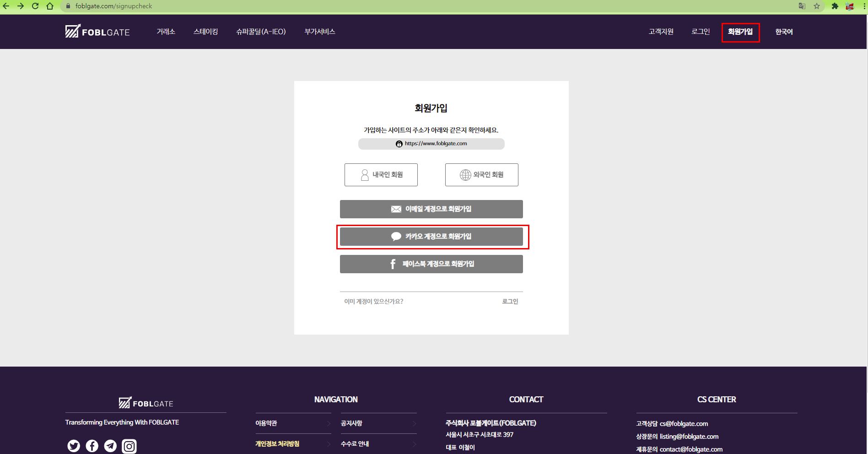This screenshot has height=454, width=868.
Task: Click the listing@foblgate.com email address
Action: (x=689, y=437)
